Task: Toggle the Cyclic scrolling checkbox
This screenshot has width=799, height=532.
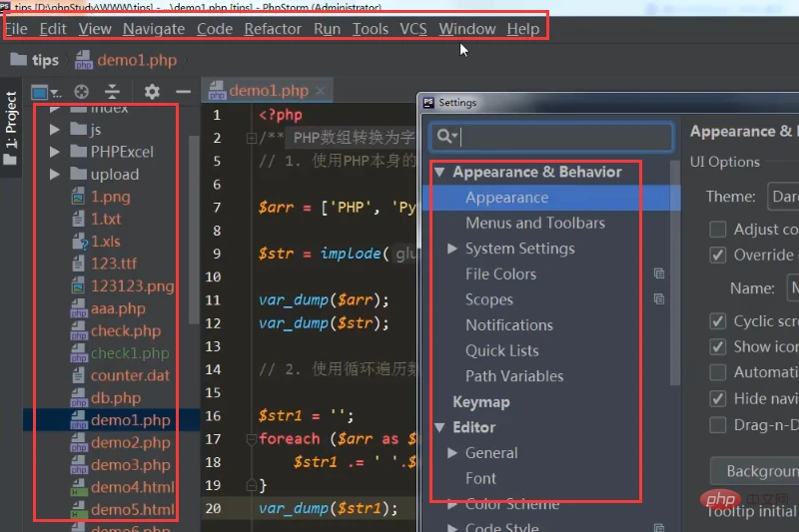Action: click(x=718, y=320)
